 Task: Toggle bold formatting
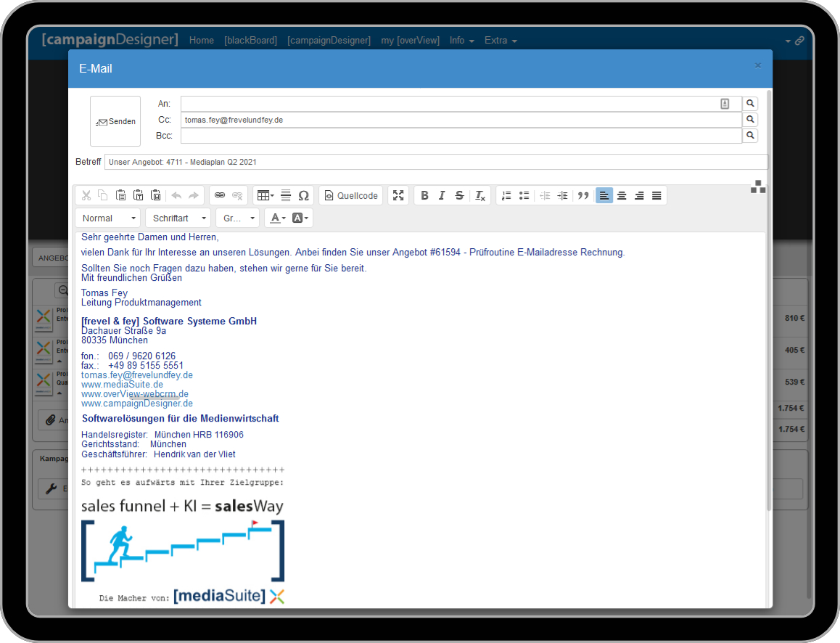(x=424, y=195)
